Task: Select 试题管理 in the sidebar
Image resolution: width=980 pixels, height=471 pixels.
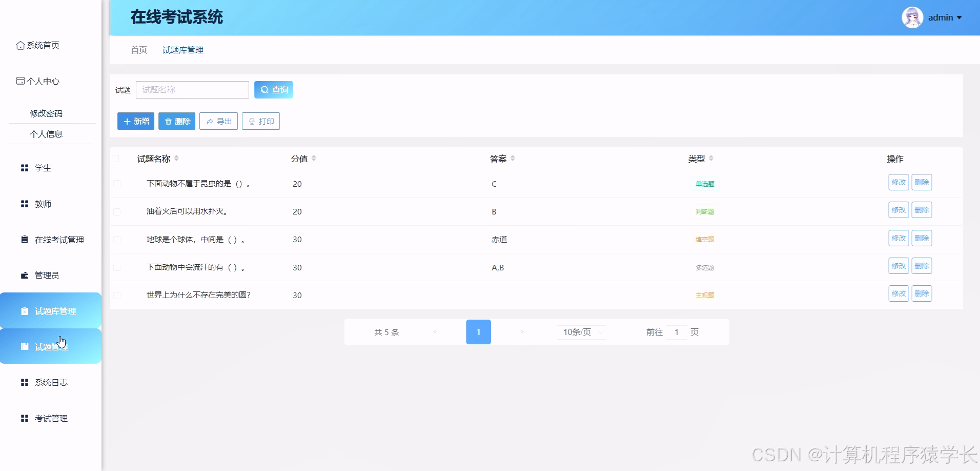Action: [51, 346]
